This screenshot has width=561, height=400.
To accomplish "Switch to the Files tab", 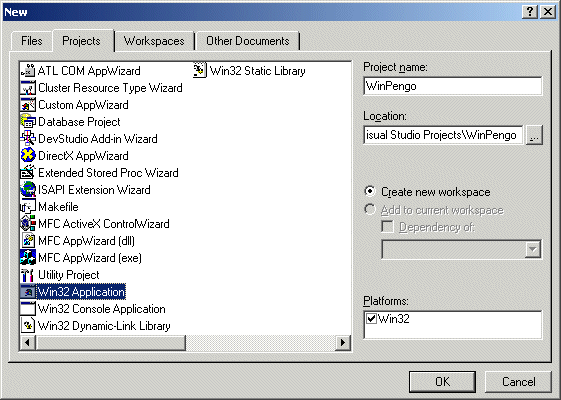I will (x=31, y=41).
